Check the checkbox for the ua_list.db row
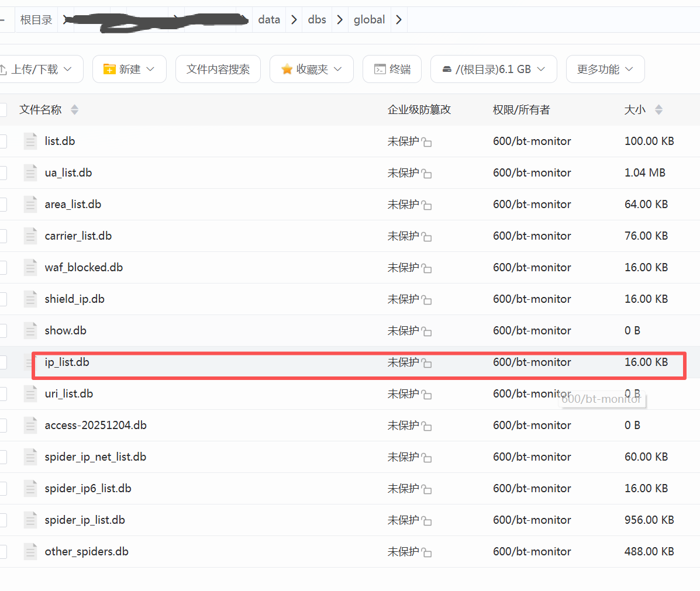 (x=3, y=172)
